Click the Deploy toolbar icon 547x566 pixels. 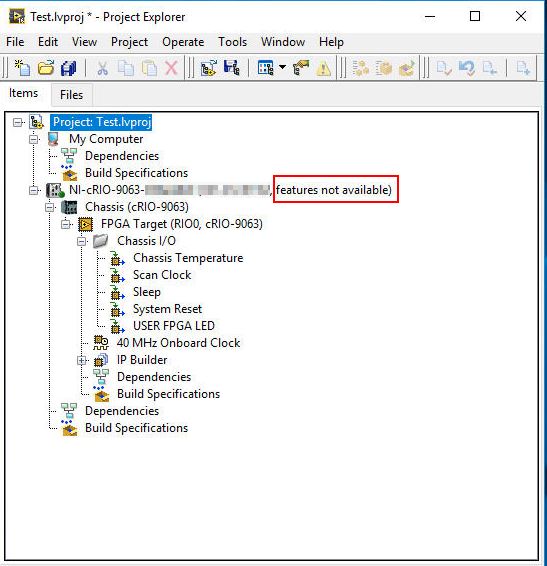(x=407, y=68)
